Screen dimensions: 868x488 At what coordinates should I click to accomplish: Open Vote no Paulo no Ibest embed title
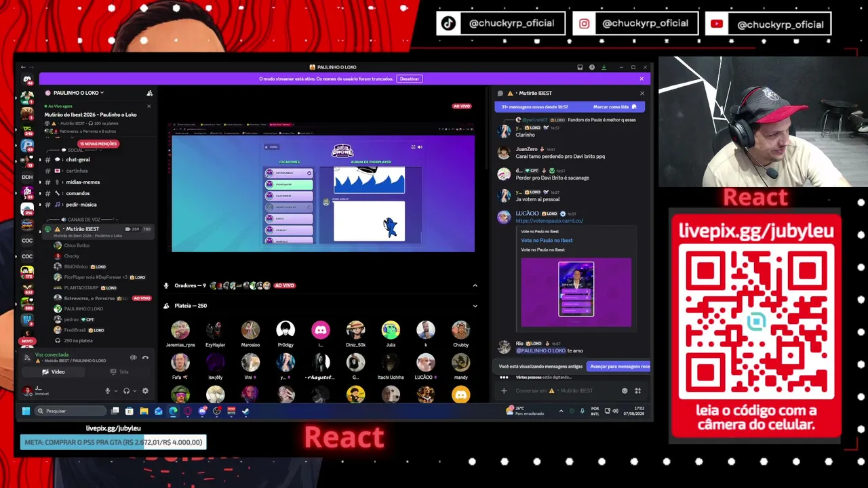[547, 240]
